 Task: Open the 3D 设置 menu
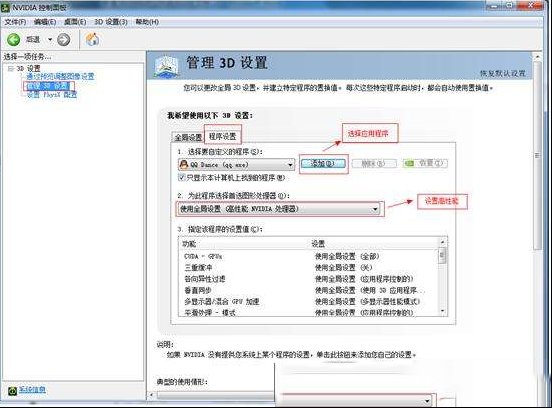pos(111,22)
